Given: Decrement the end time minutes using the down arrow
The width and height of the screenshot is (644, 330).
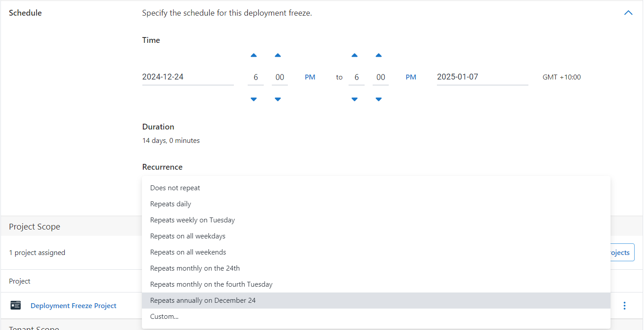Looking at the screenshot, I should 378,99.
